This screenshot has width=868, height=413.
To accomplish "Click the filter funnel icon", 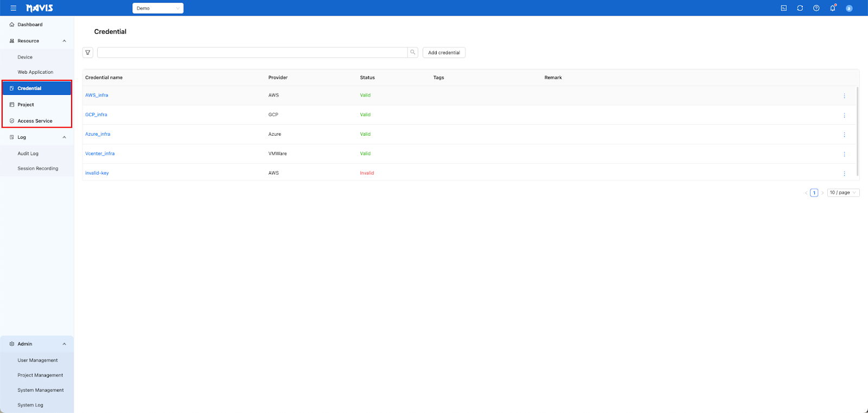I will click(88, 53).
